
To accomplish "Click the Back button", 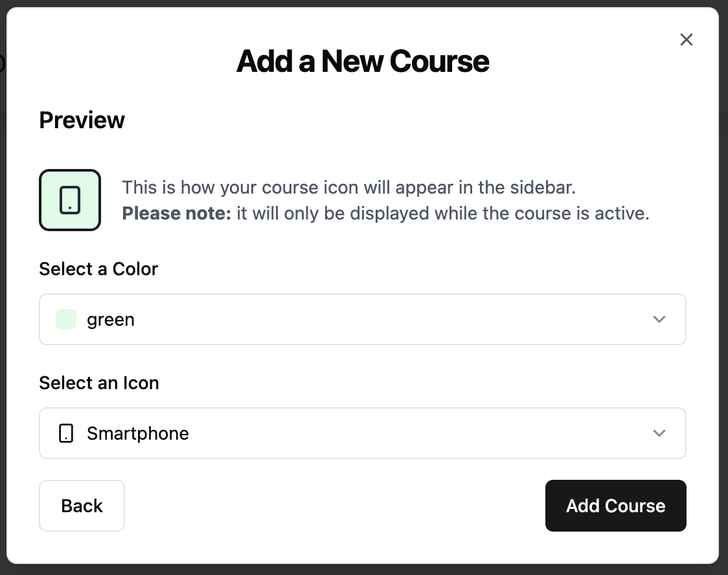I will pyautogui.click(x=82, y=506).
